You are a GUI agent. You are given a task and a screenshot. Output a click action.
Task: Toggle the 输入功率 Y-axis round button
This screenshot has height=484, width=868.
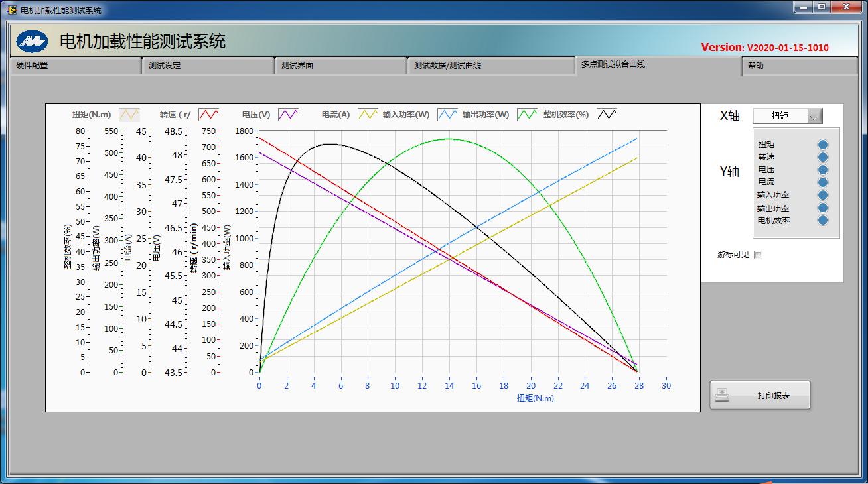(x=823, y=195)
